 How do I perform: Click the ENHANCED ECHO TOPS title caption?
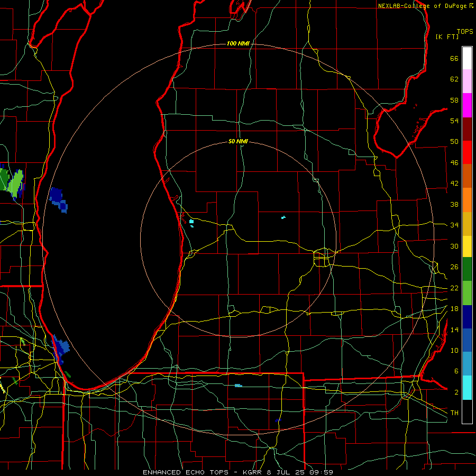pyautogui.click(x=238, y=472)
